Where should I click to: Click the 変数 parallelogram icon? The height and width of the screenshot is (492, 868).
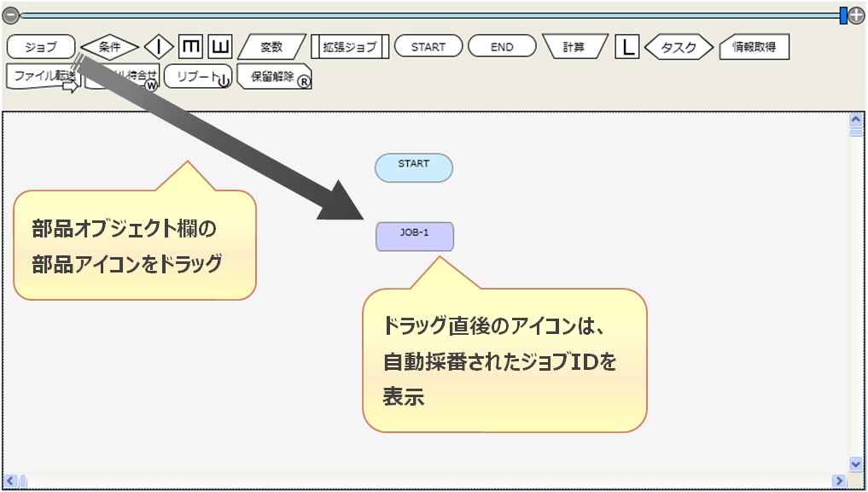pyautogui.click(x=271, y=47)
